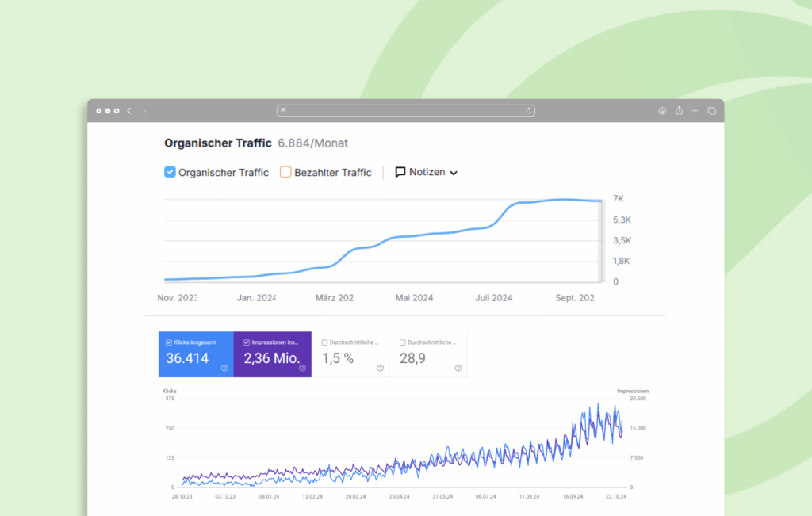This screenshot has height=516, width=812.
Task: Show the tab overview icon
Action: coord(711,111)
